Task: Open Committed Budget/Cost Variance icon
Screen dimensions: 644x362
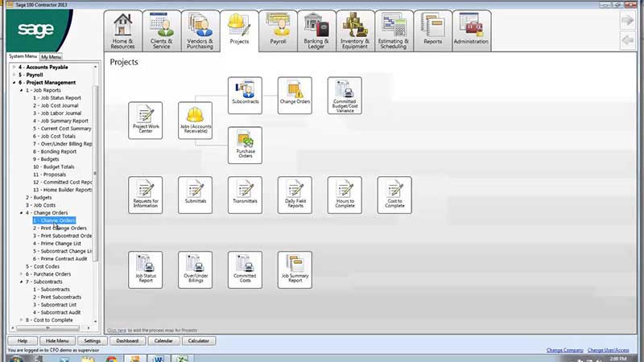Action: tap(345, 95)
